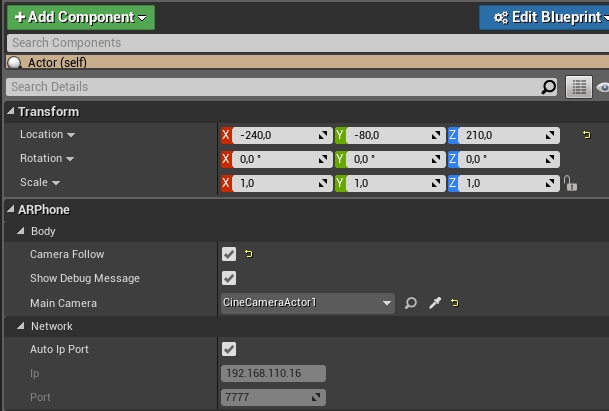Click Scale Z spin arrow icon
The width and height of the screenshot is (609, 411).
[550, 183]
